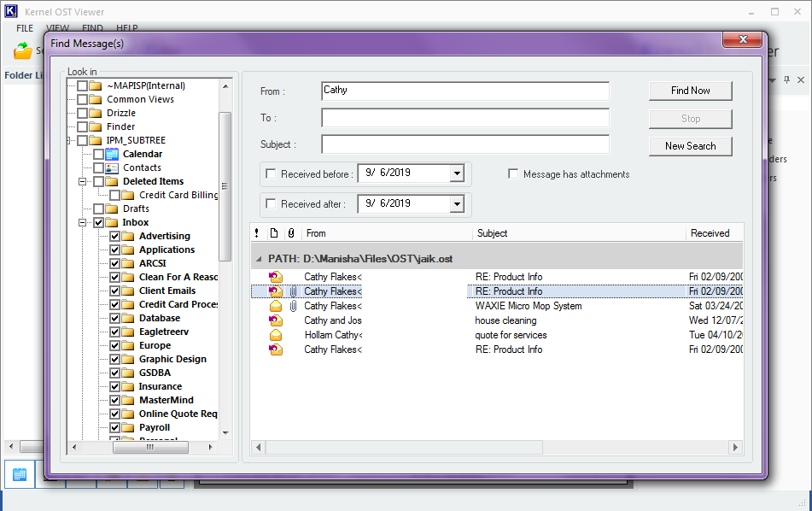
Task: Uncheck the Client Emails checkbox
Action: 115,291
